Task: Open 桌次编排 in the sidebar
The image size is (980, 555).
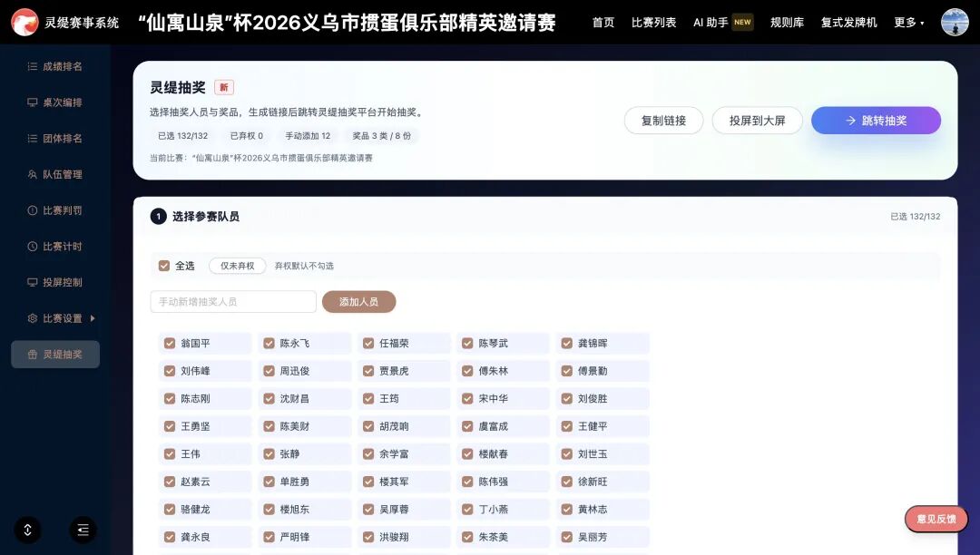Action: click(55, 102)
